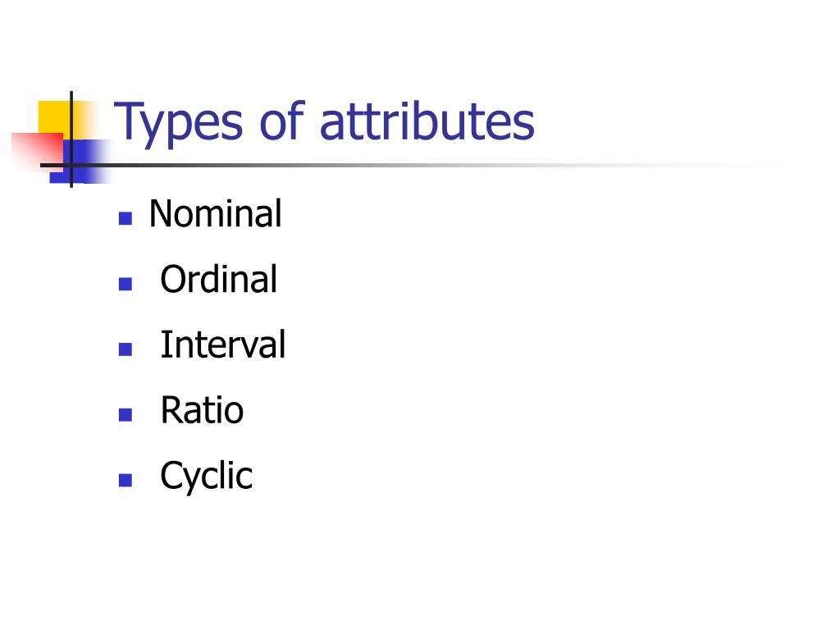Viewport: 840px width, 630px height.
Task: Click the vertical black line near title
Action: pos(71,139)
